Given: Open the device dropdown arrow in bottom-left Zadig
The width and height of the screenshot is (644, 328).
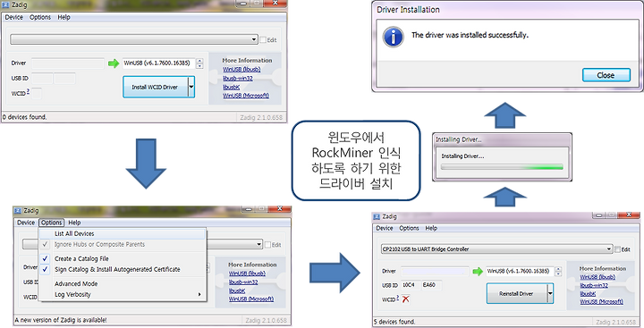Looking at the screenshot, I should (258, 244).
